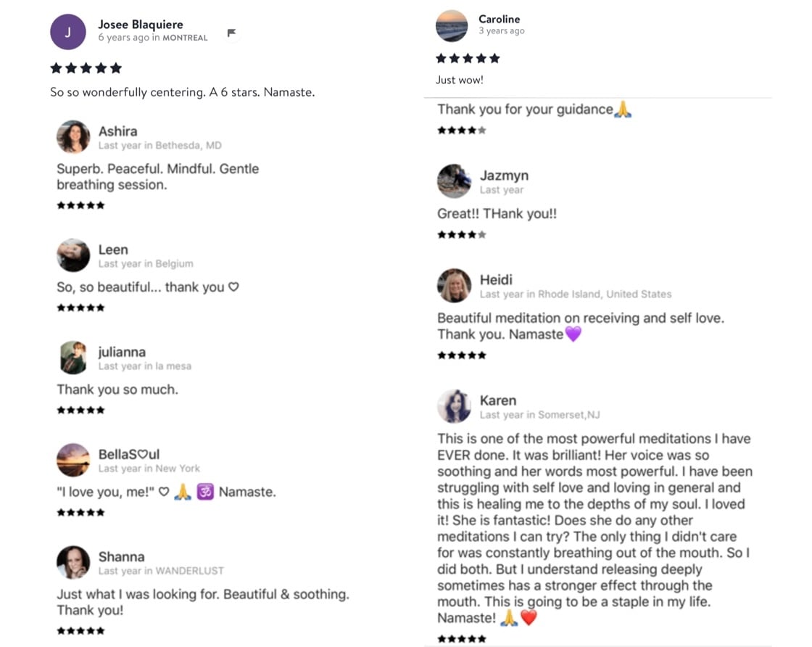This screenshot has width=812, height=647.
Task: Select julianna's avatar image
Action: pyautogui.click(x=73, y=358)
